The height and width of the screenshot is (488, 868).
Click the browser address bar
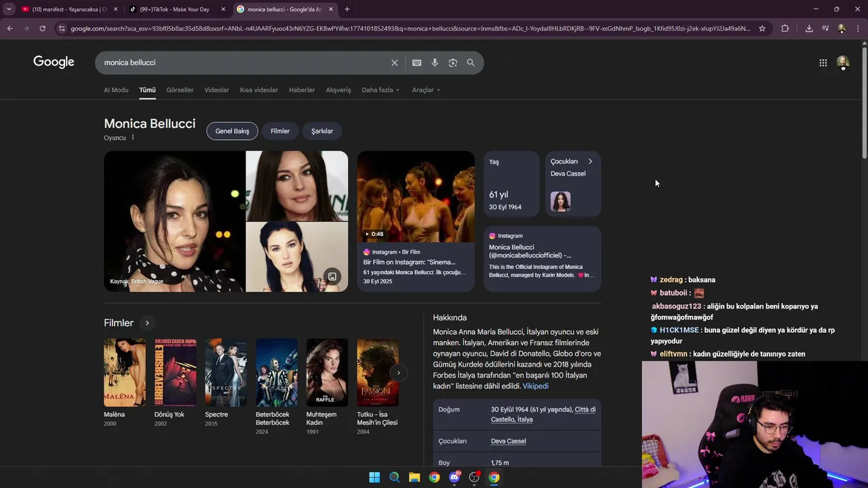[x=410, y=28]
